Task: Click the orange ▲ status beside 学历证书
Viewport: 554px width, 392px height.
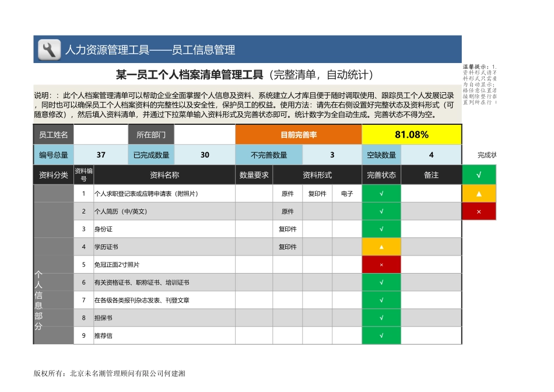Action: tap(381, 246)
